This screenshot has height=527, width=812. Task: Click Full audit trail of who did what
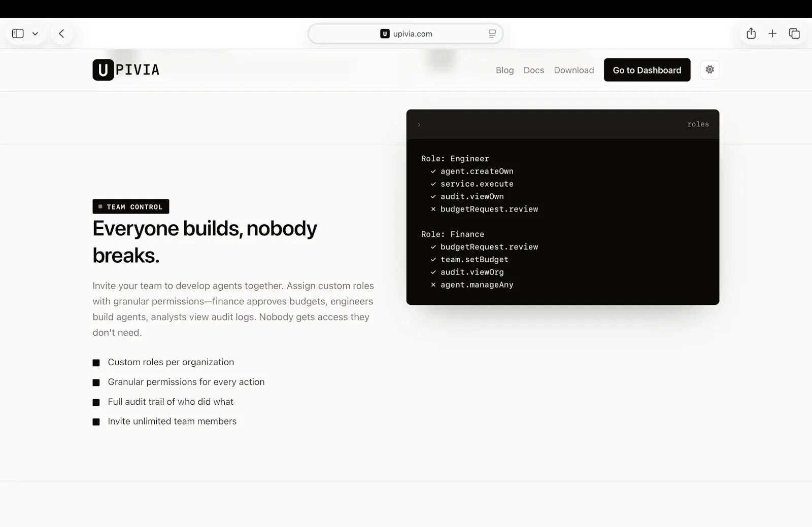(171, 402)
